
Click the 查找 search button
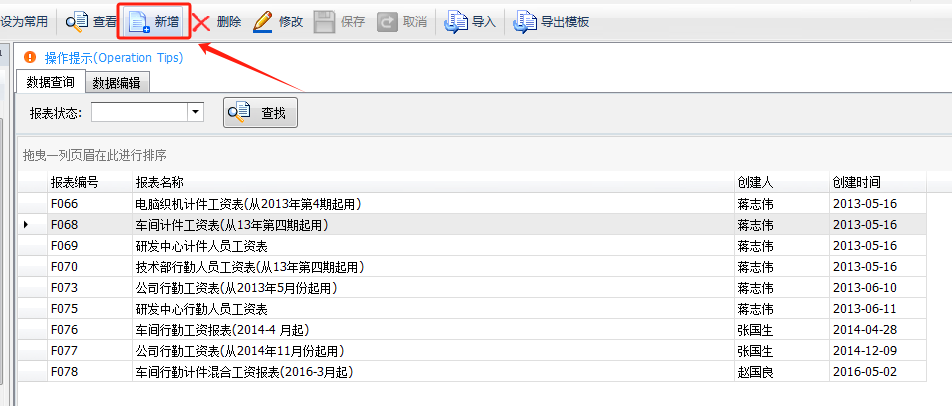(x=260, y=112)
